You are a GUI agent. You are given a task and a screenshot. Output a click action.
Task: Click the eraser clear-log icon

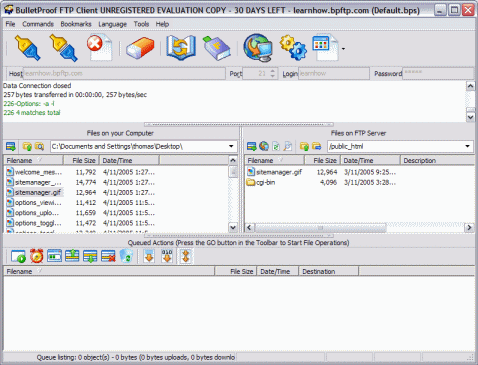pos(140,48)
